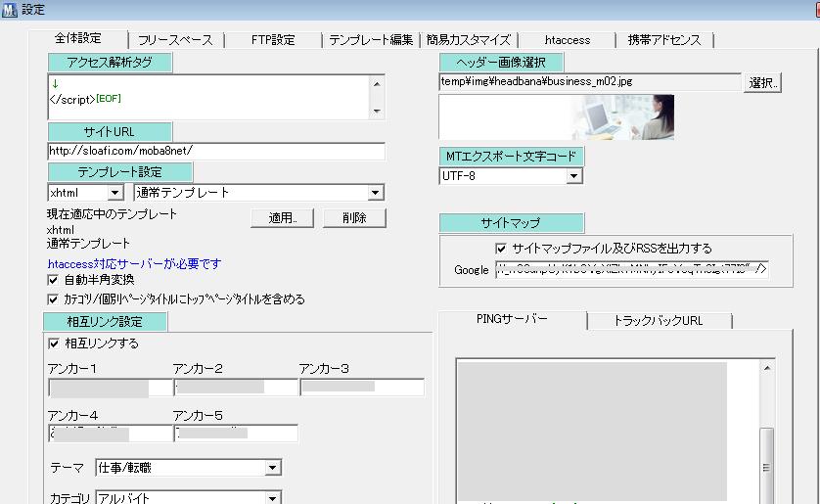This screenshot has width=820, height=504.
Task: Click the アンカー1 input field
Action: tap(110, 388)
